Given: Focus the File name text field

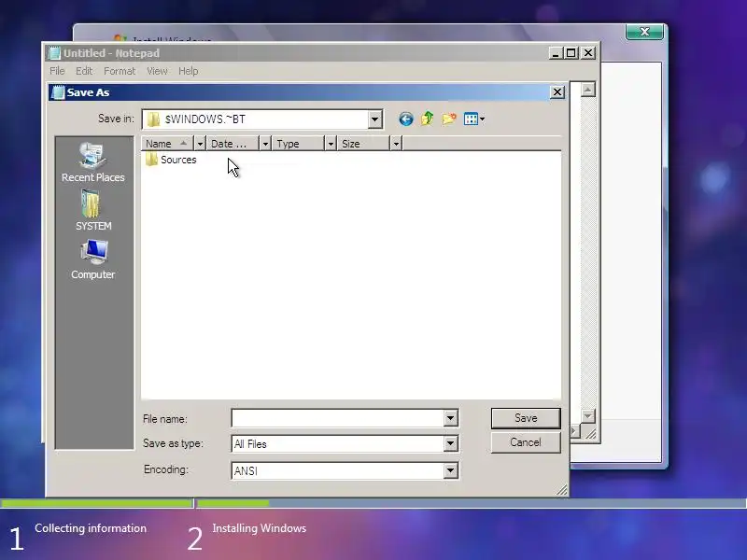Looking at the screenshot, I should point(338,418).
